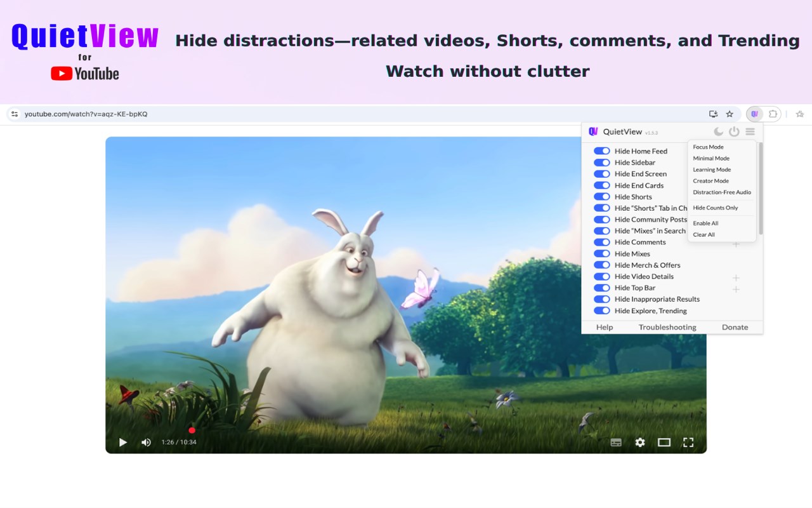The image size is (812, 508).
Task: Toggle Hide Comments switch
Action: (x=601, y=242)
